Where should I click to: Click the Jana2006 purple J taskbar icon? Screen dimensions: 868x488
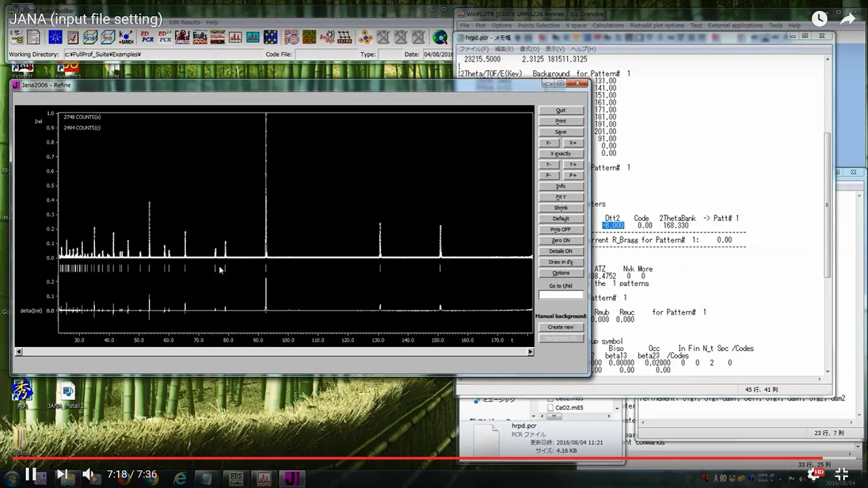(x=292, y=479)
